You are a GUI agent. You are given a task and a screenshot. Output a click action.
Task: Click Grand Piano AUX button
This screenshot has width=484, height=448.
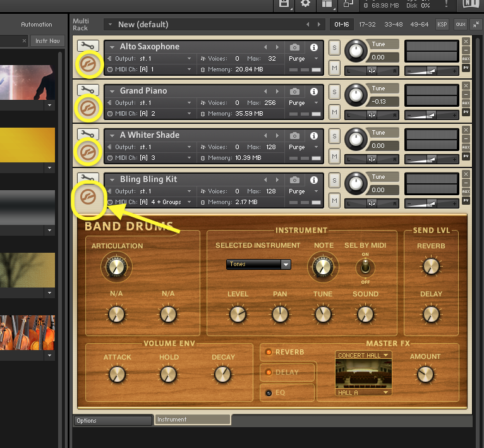tap(466, 103)
